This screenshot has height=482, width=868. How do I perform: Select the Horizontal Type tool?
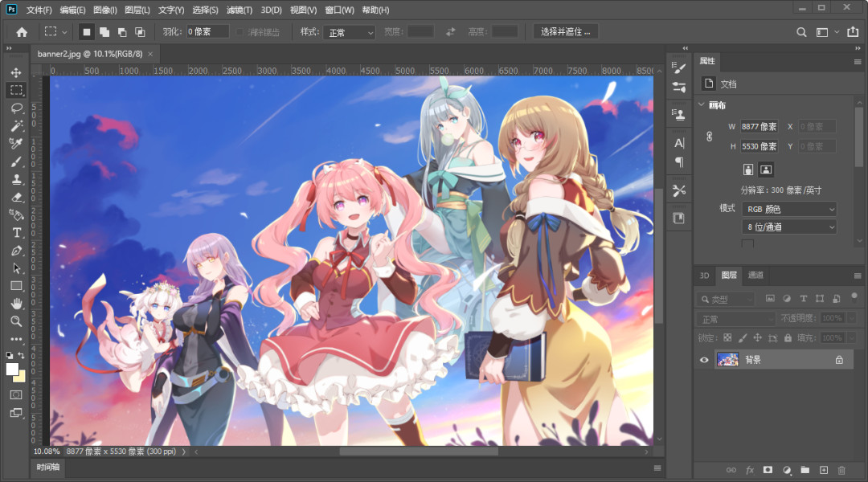[17, 232]
